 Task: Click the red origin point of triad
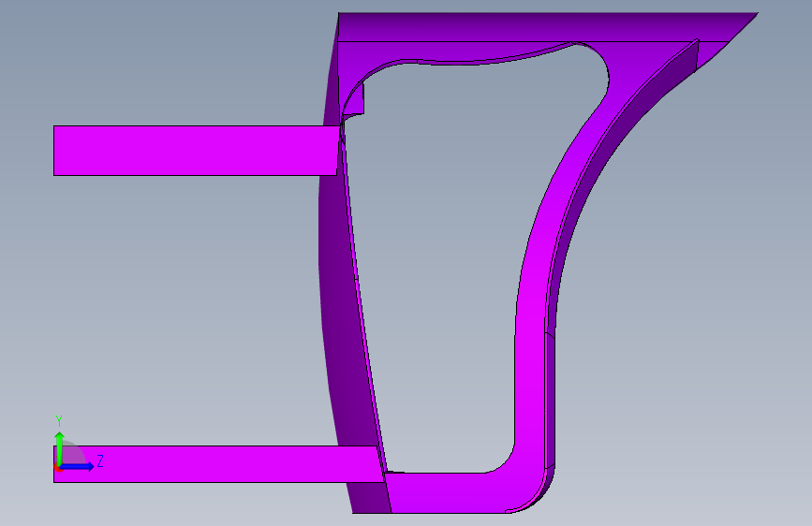click(58, 468)
